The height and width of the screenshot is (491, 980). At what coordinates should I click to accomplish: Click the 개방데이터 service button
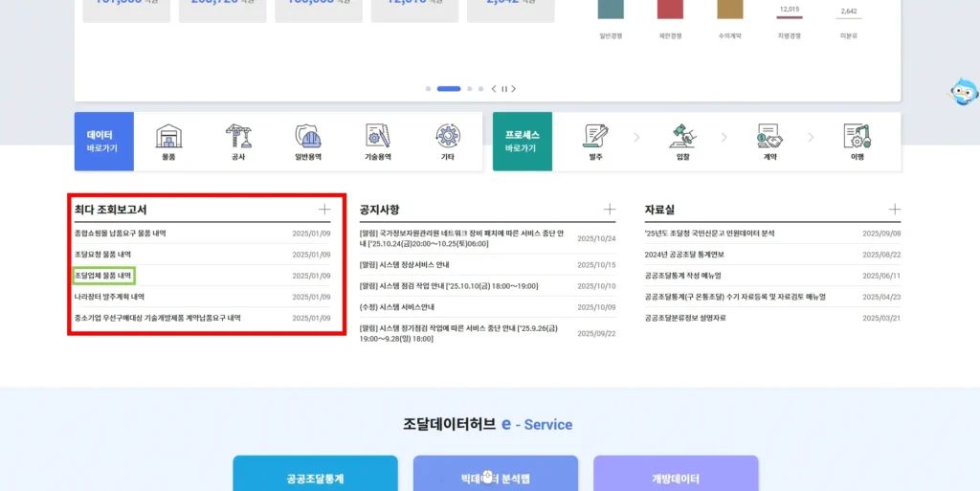coord(676,478)
